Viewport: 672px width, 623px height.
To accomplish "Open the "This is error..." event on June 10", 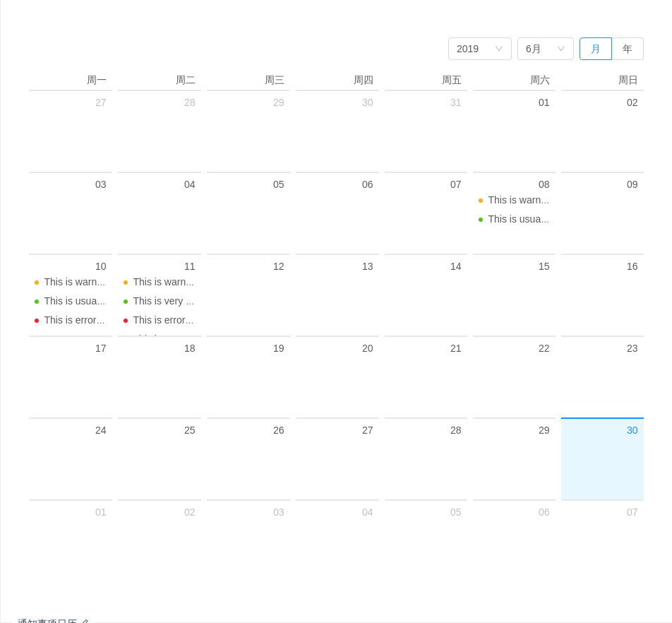I will (74, 320).
